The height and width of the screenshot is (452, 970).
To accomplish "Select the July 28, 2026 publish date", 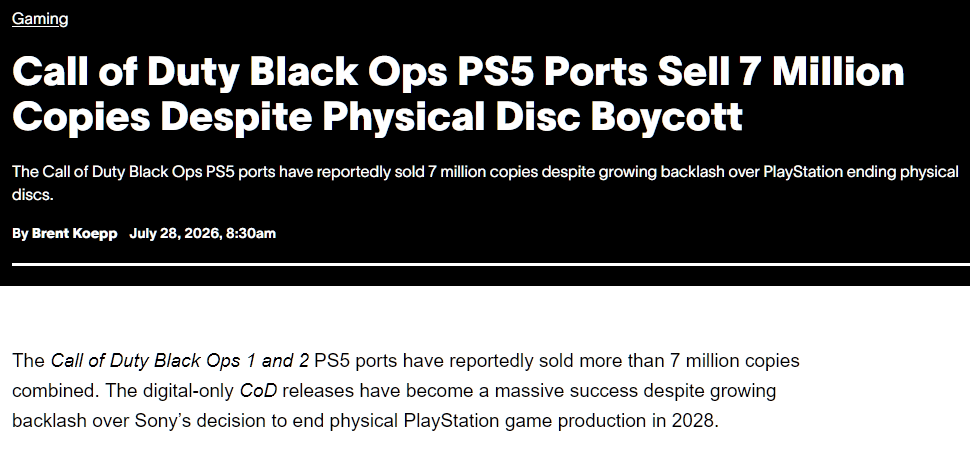I will pos(174,233).
